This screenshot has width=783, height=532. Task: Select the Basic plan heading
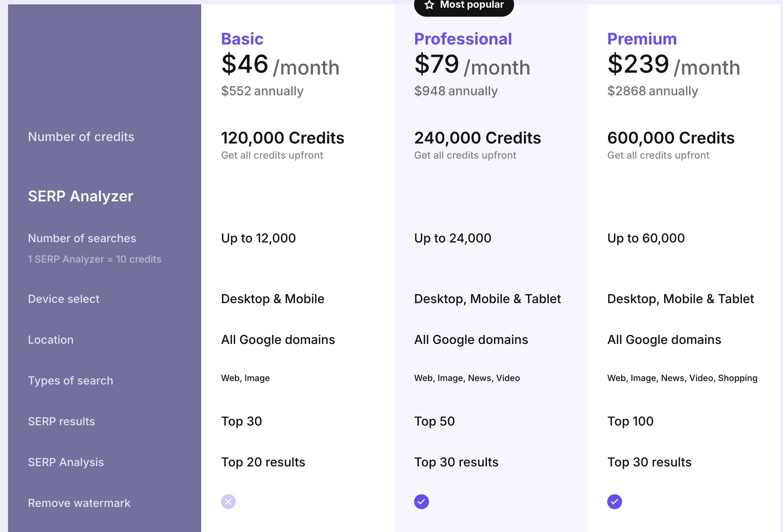point(242,39)
